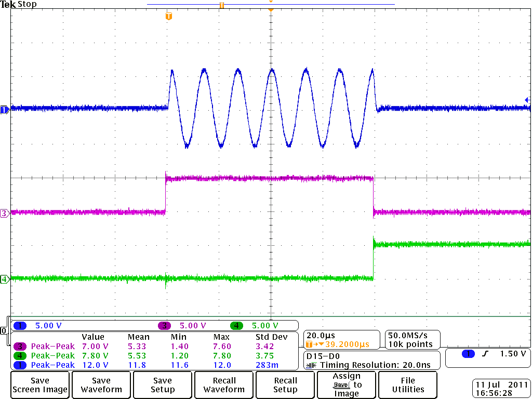Click the 50.0MS/s sample rate readout
The width and height of the screenshot is (532, 399).
407,336
